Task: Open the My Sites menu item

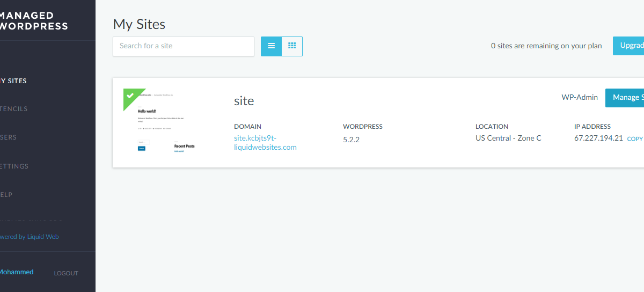Action: point(13,81)
